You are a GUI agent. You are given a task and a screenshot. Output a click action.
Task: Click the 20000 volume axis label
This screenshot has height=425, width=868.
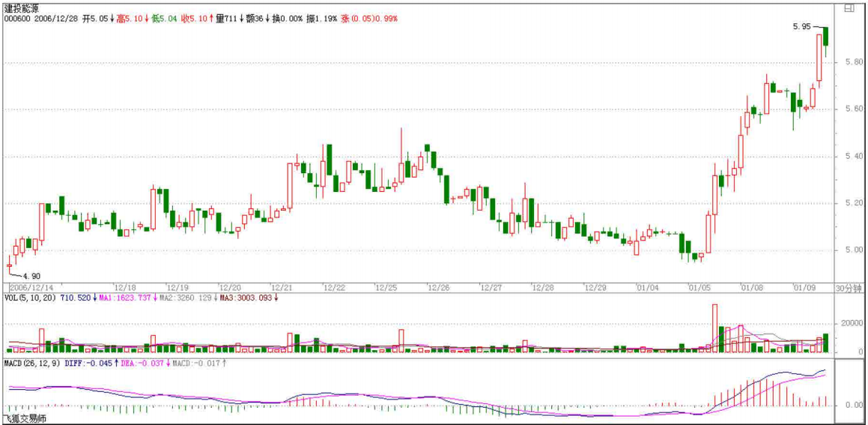(x=849, y=322)
